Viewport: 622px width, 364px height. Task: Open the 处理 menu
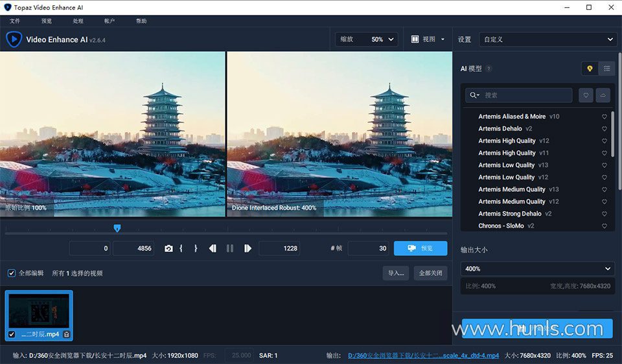(78, 21)
